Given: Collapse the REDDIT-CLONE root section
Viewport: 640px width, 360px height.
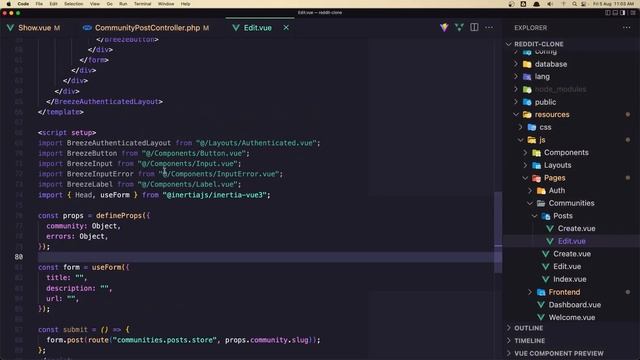Looking at the screenshot, I should point(509,44).
